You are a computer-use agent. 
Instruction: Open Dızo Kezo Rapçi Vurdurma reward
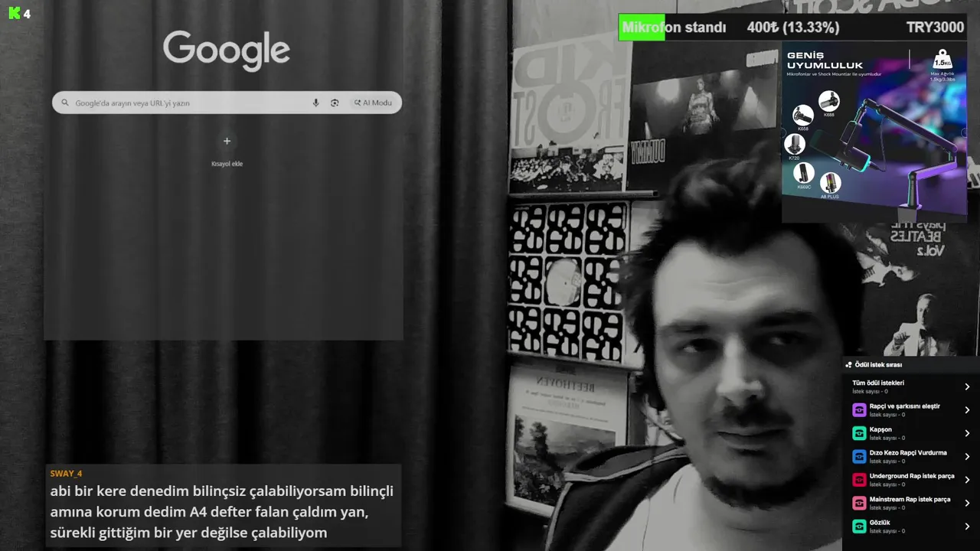910,457
